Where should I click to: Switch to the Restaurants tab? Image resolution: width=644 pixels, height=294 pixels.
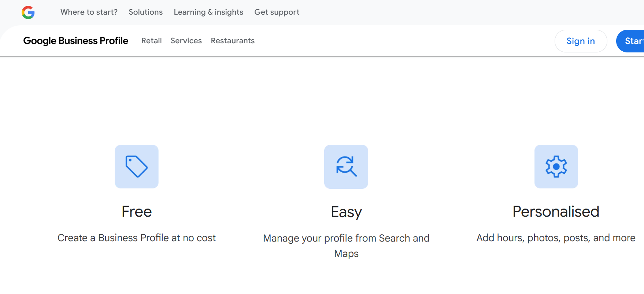click(233, 41)
